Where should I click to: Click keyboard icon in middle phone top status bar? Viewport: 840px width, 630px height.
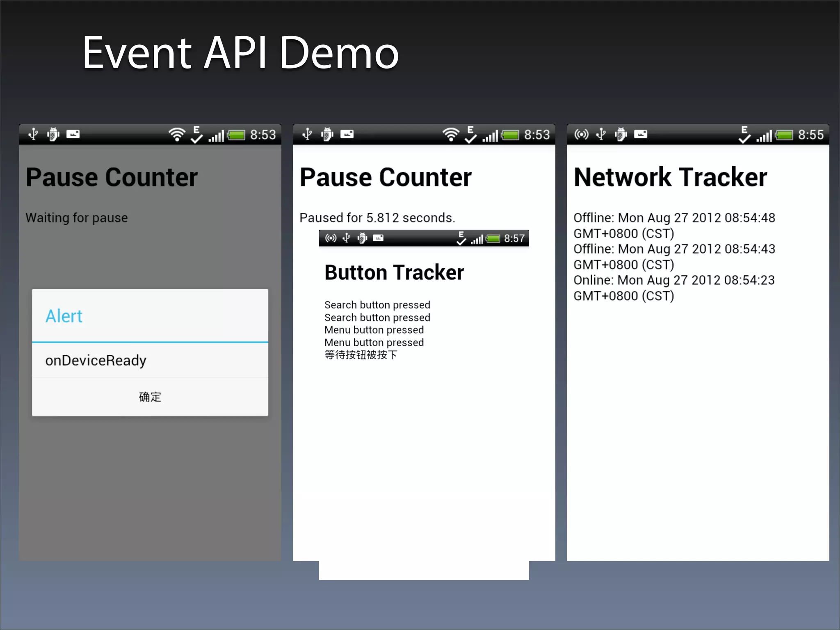click(347, 134)
